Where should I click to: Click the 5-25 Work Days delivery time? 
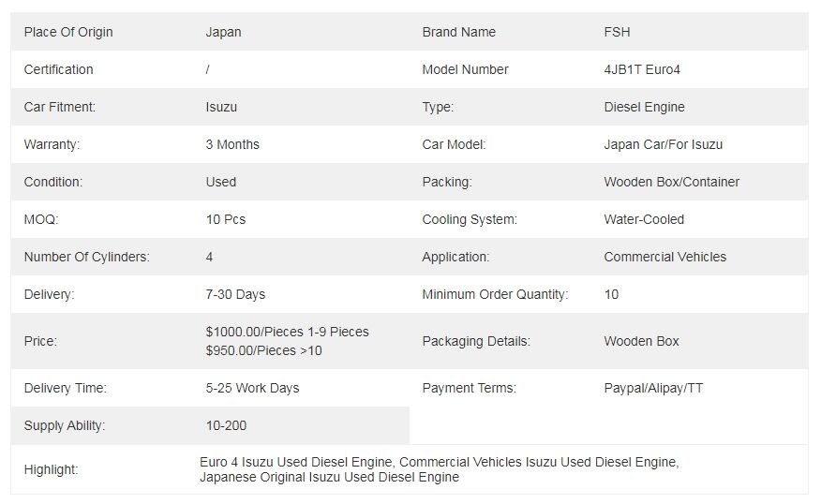click(x=252, y=389)
